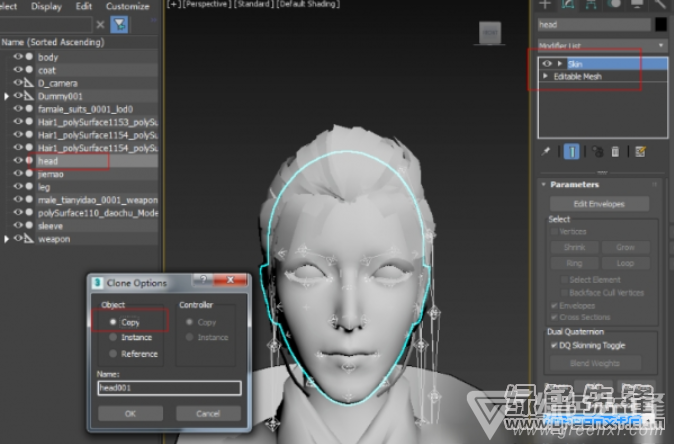
Task: Open the Edit menu in scene explorer
Action: tap(84, 6)
